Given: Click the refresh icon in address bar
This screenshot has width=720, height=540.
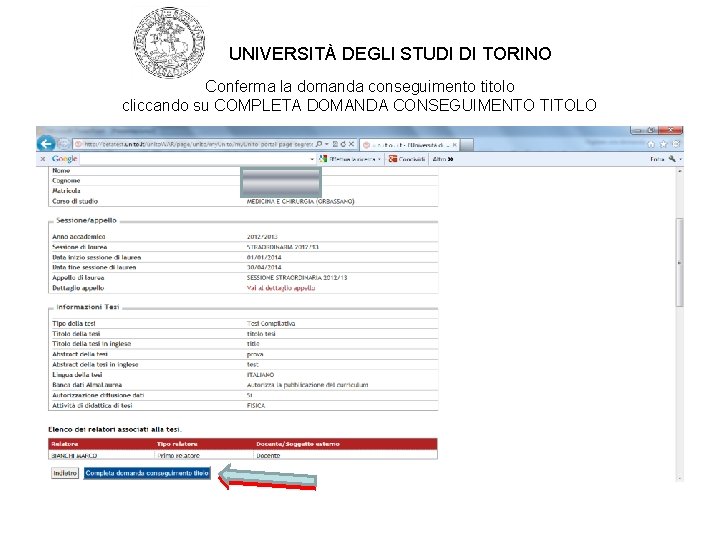Looking at the screenshot, I should [x=343, y=144].
